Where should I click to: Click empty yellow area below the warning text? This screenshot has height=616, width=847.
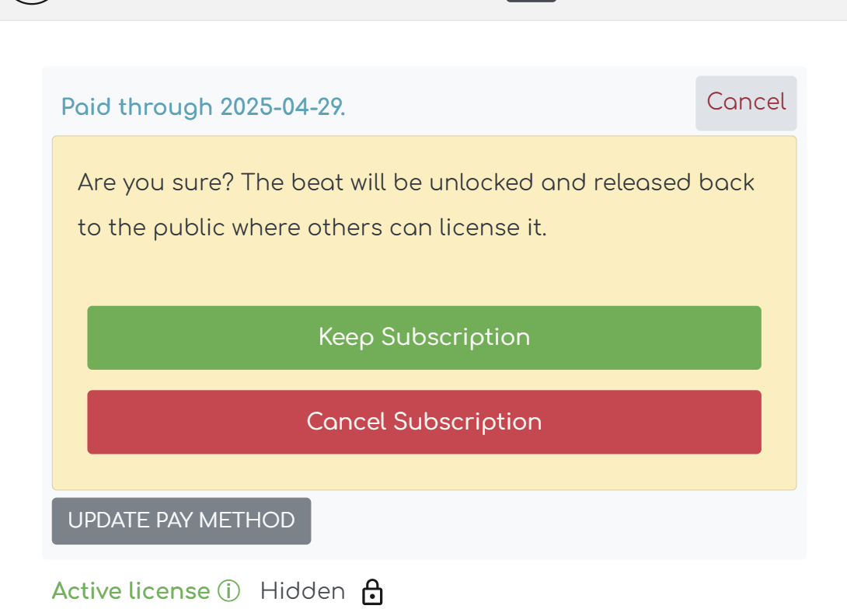(x=424, y=273)
